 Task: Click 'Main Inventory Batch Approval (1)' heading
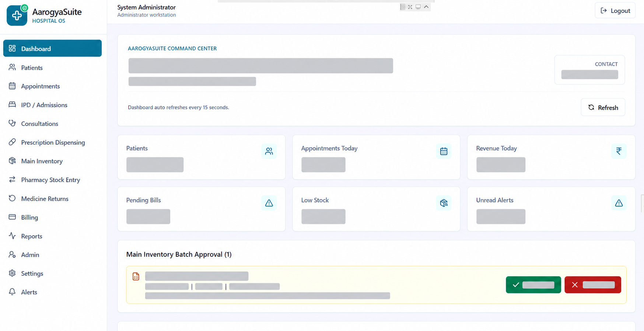[179, 254]
